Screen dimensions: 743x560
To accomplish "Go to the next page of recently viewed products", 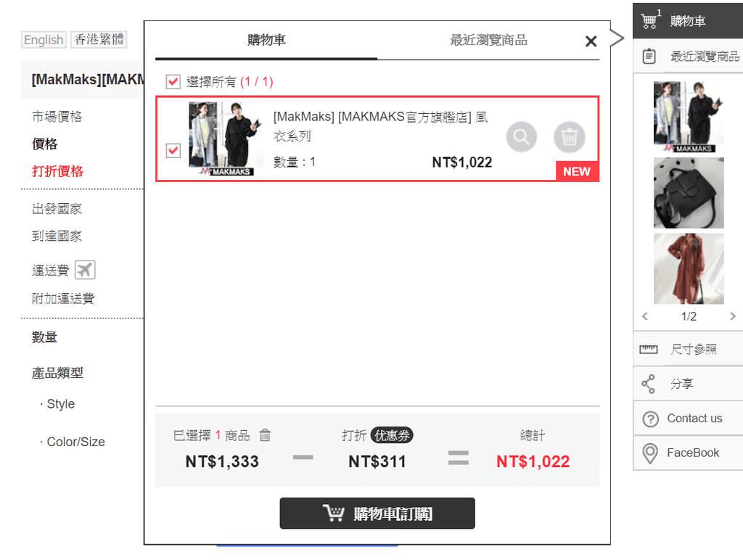I will [x=733, y=316].
